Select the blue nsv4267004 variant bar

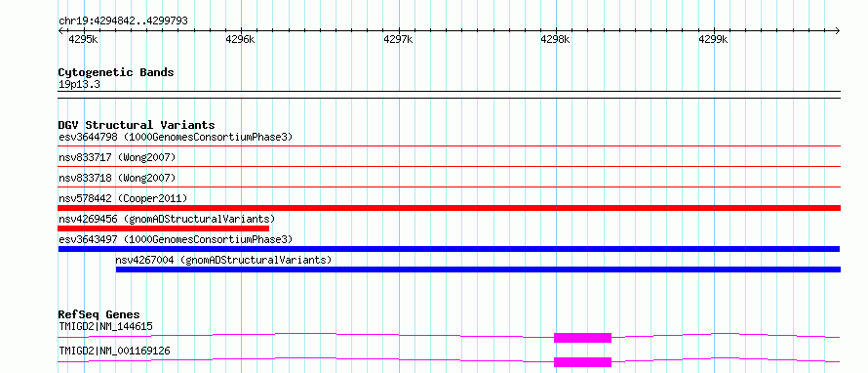478,269
